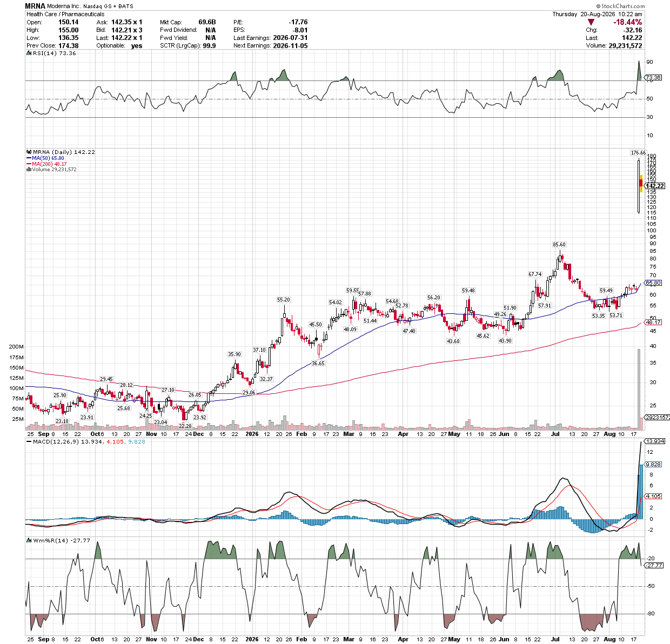
Task: Click the red down-triangle change indicator
Action: pyautogui.click(x=591, y=23)
